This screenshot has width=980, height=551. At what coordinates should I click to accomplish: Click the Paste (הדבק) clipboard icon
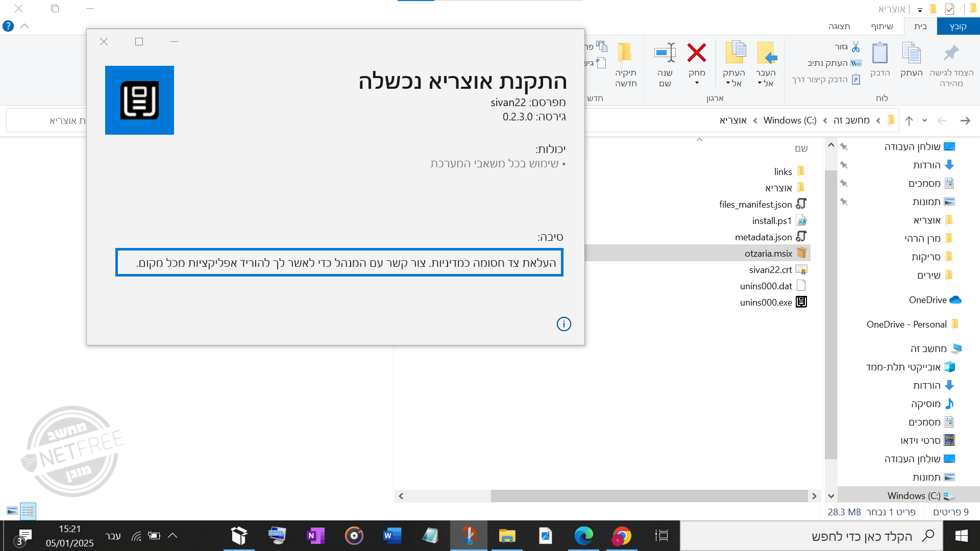pos(880,53)
